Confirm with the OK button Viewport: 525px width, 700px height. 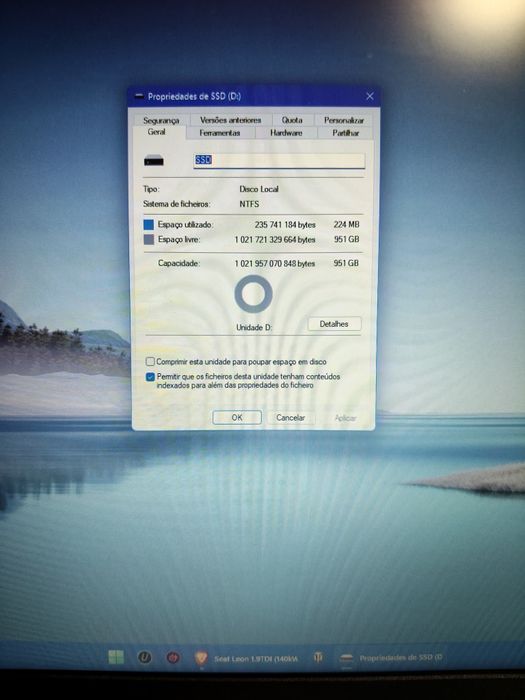(237, 417)
